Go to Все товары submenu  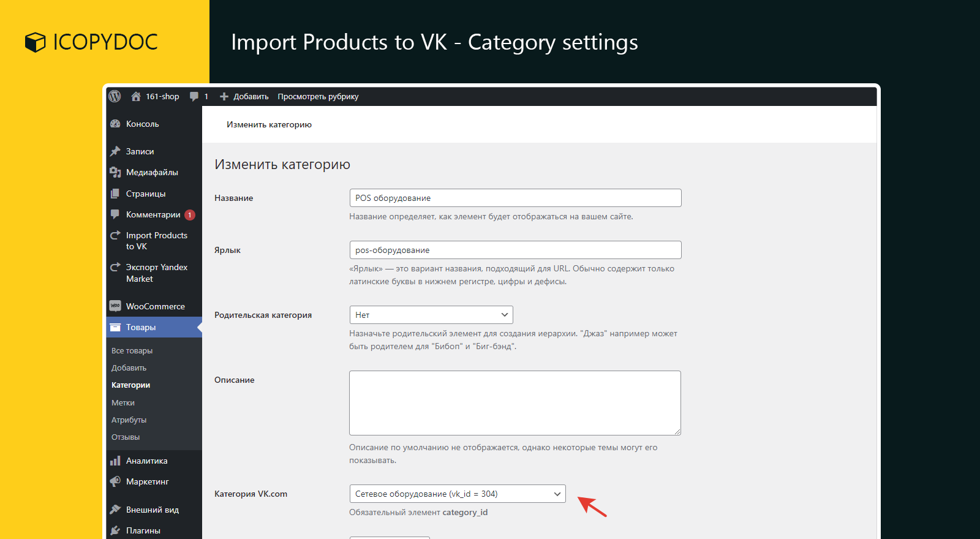(x=132, y=351)
